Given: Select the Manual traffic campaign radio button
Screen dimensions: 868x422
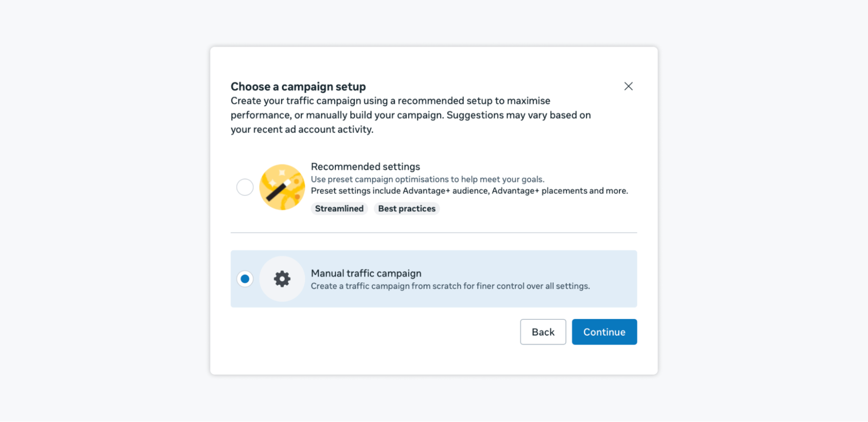Looking at the screenshot, I should pos(245,279).
